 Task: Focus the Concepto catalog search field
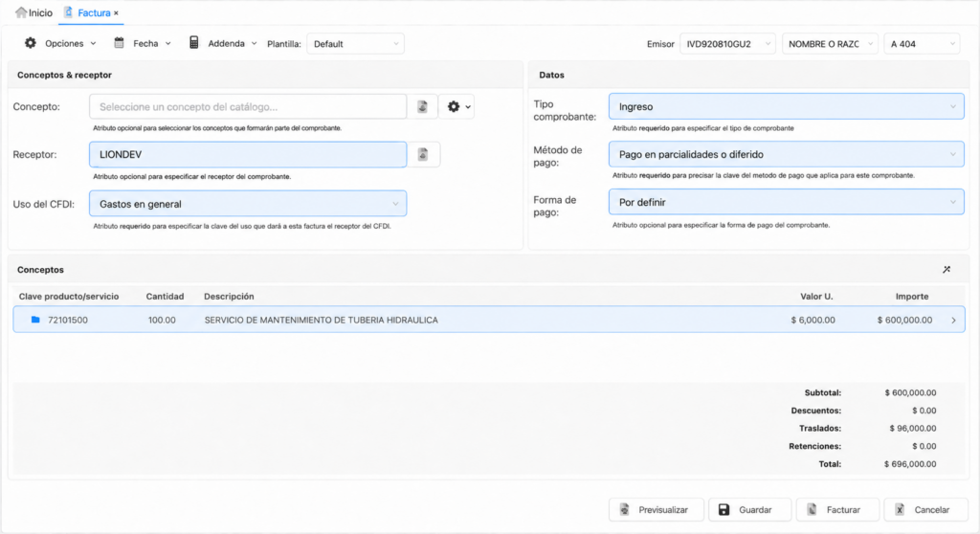tap(248, 106)
